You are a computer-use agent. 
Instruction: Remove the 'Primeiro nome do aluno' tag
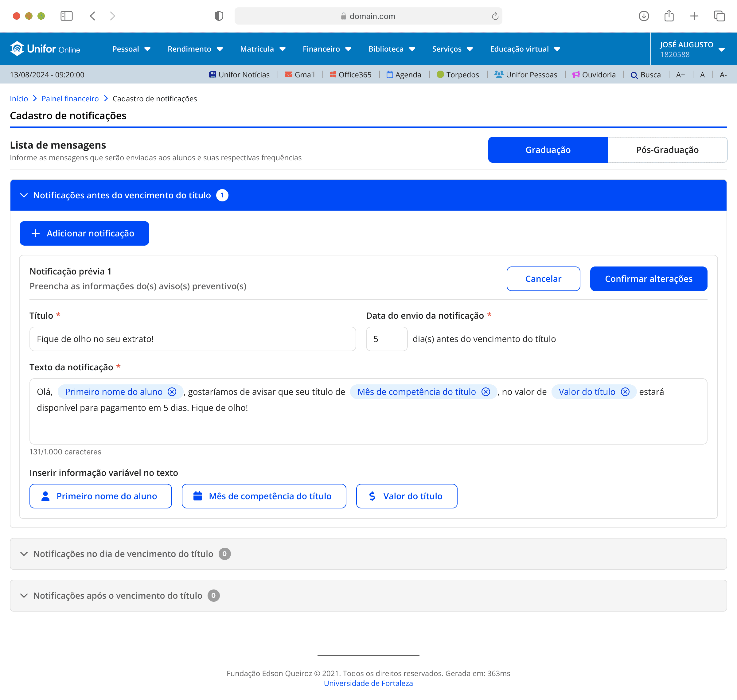click(x=172, y=392)
